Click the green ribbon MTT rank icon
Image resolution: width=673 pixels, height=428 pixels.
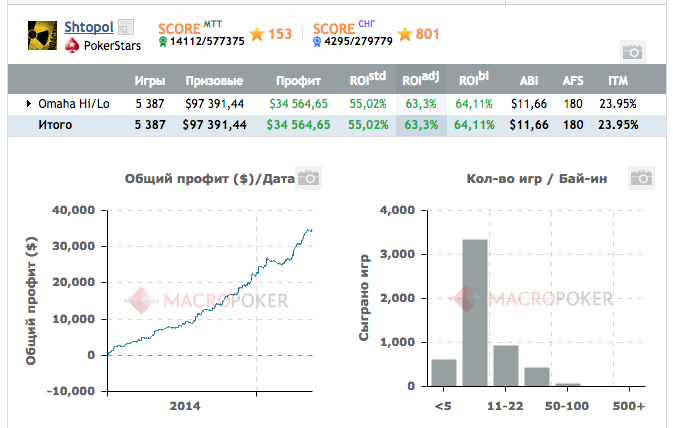click(163, 42)
